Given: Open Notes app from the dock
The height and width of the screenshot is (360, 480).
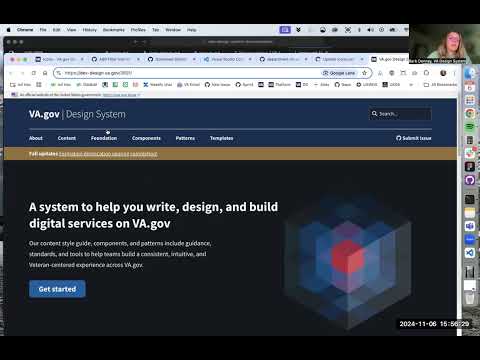Looking at the screenshot, I should pos(470,213).
